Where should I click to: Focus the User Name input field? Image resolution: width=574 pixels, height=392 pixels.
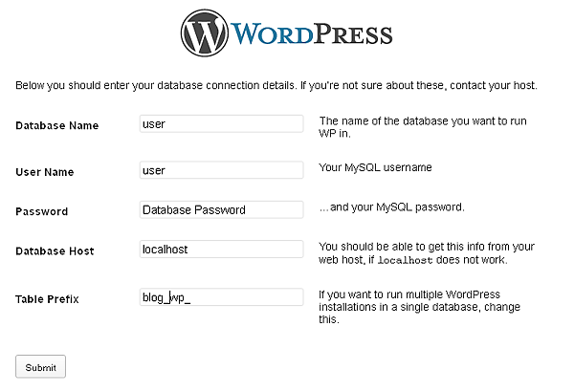[x=222, y=170]
